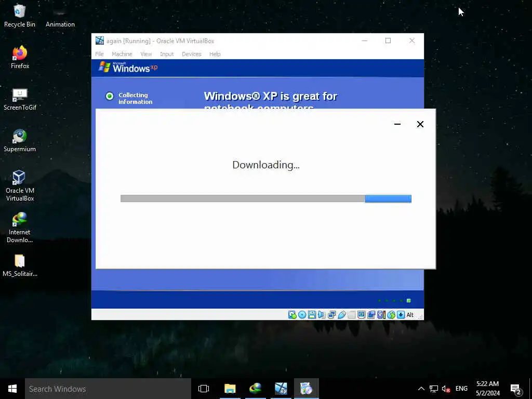Switch to the installer disc taskbar icon

307,389
